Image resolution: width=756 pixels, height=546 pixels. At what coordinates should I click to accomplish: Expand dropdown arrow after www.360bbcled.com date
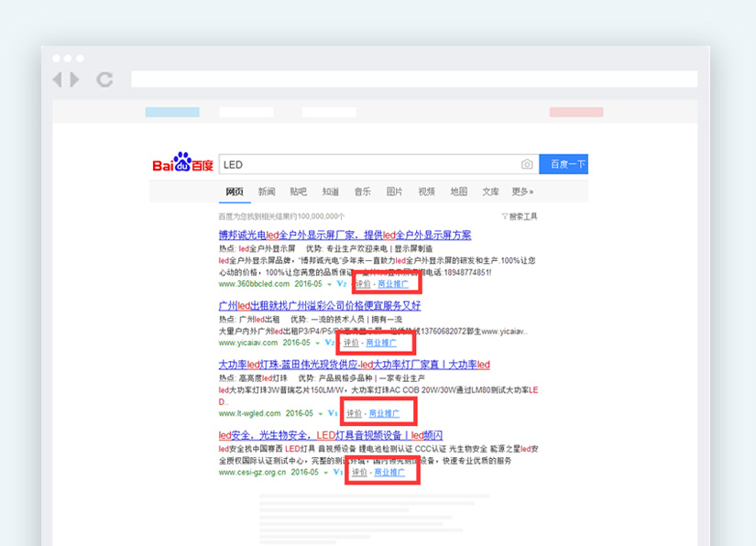pyautogui.click(x=328, y=284)
